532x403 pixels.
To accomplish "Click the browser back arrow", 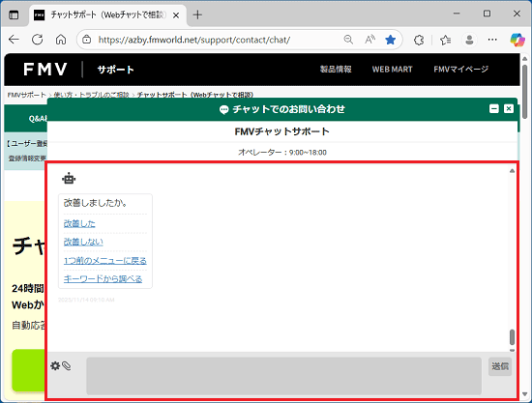I will click(x=14, y=40).
